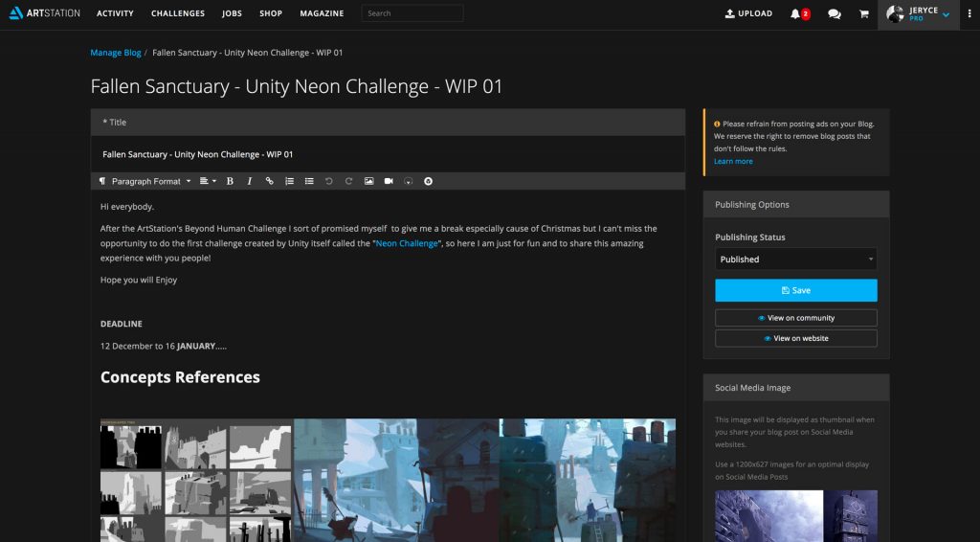
Task: Insert an ordered numbered list
Action: click(x=289, y=181)
